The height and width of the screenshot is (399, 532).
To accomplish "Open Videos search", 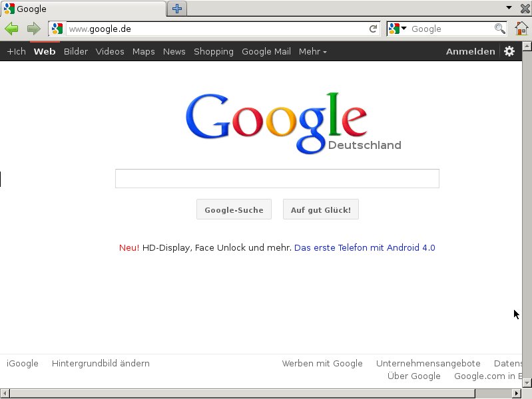I will point(110,51).
